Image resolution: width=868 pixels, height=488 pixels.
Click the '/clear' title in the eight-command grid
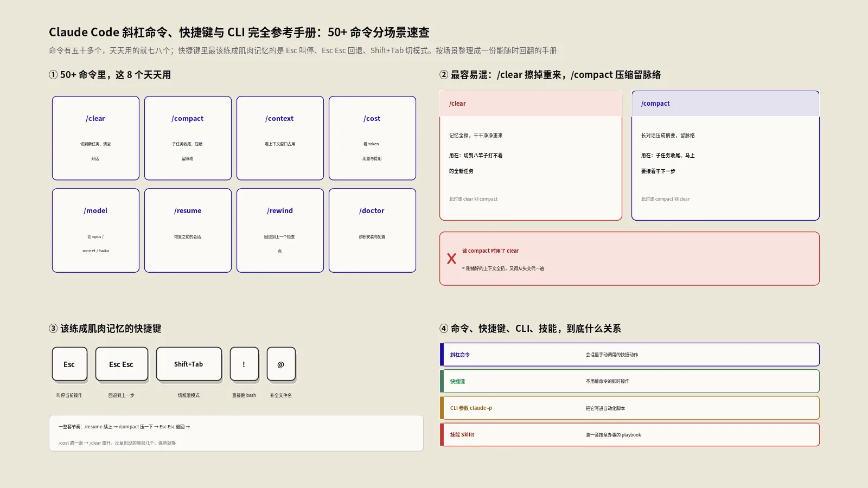point(95,118)
